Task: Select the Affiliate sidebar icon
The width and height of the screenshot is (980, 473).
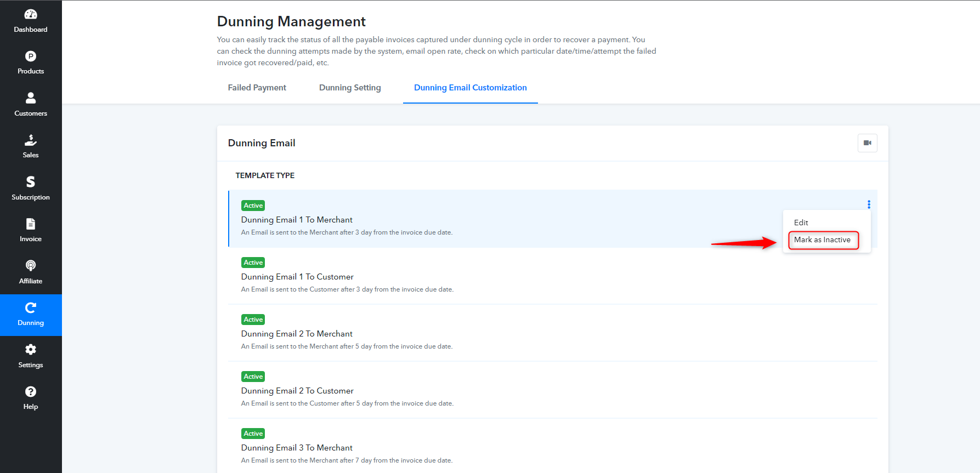Action: point(31,265)
